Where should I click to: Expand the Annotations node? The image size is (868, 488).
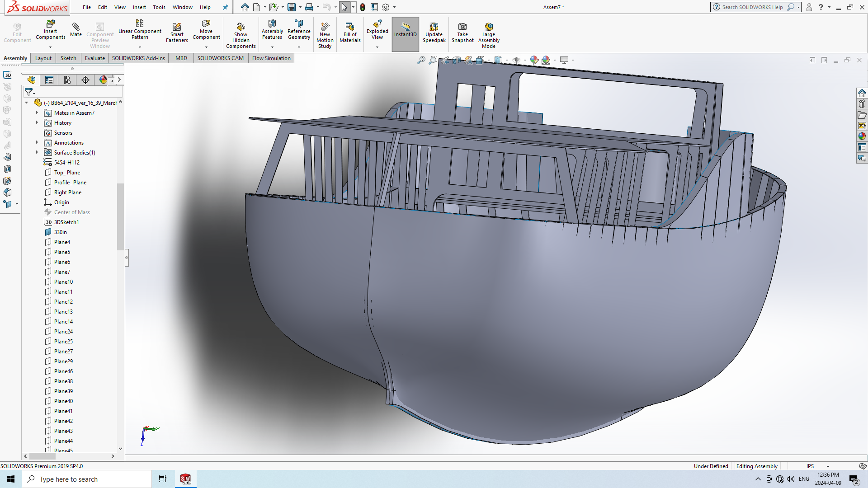click(37, 143)
